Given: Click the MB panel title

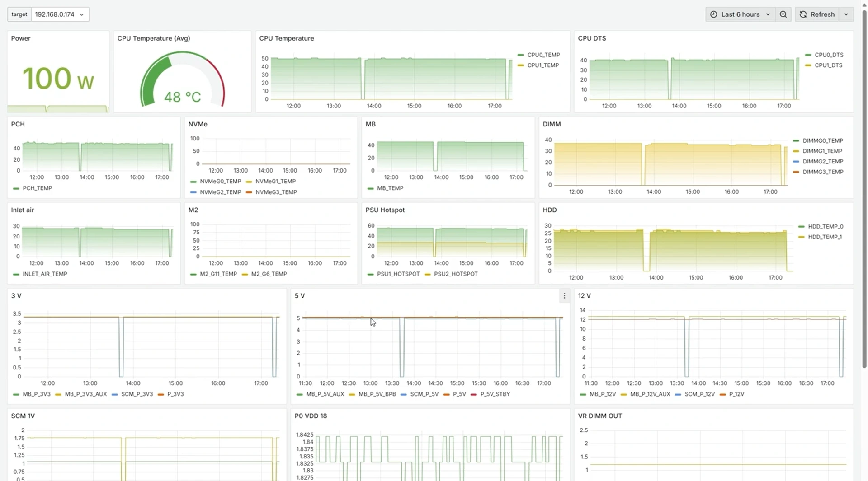Looking at the screenshot, I should [x=370, y=124].
